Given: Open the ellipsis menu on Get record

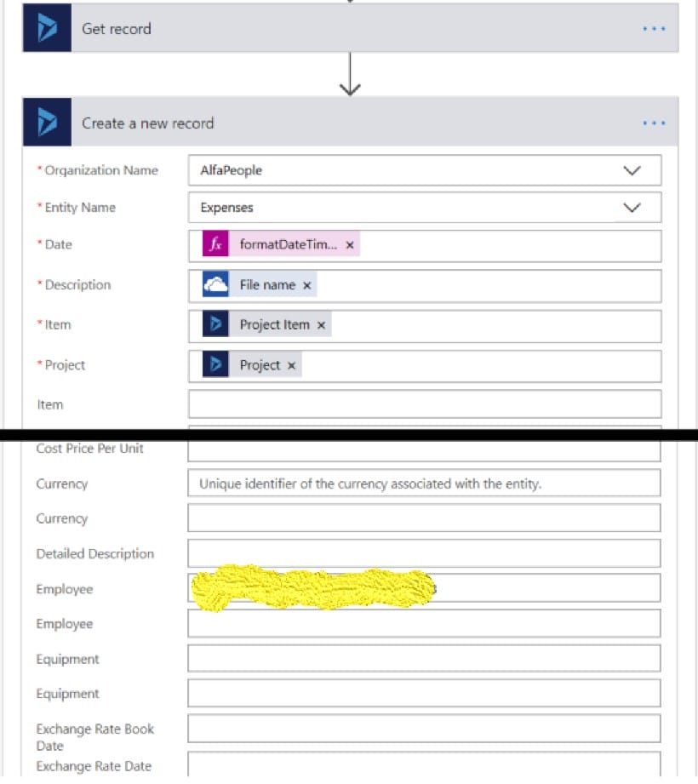Looking at the screenshot, I should (x=654, y=27).
